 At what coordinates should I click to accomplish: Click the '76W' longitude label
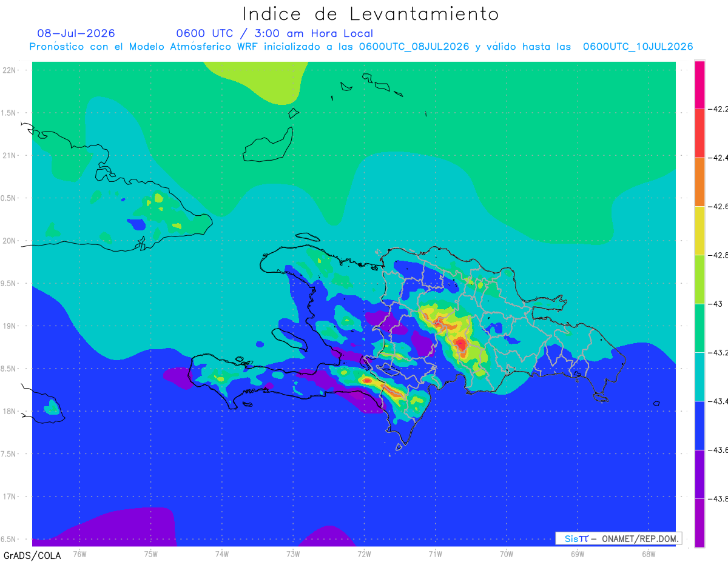pyautogui.click(x=79, y=553)
